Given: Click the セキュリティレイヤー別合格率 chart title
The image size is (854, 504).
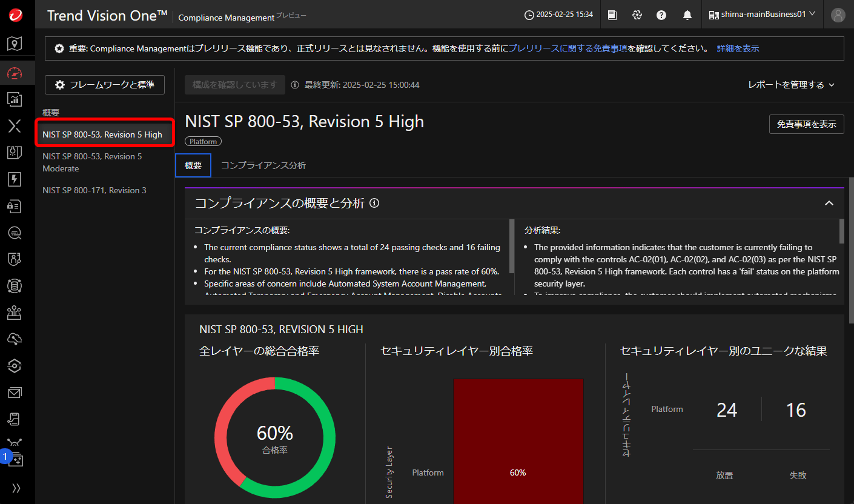Looking at the screenshot, I should coord(457,351).
